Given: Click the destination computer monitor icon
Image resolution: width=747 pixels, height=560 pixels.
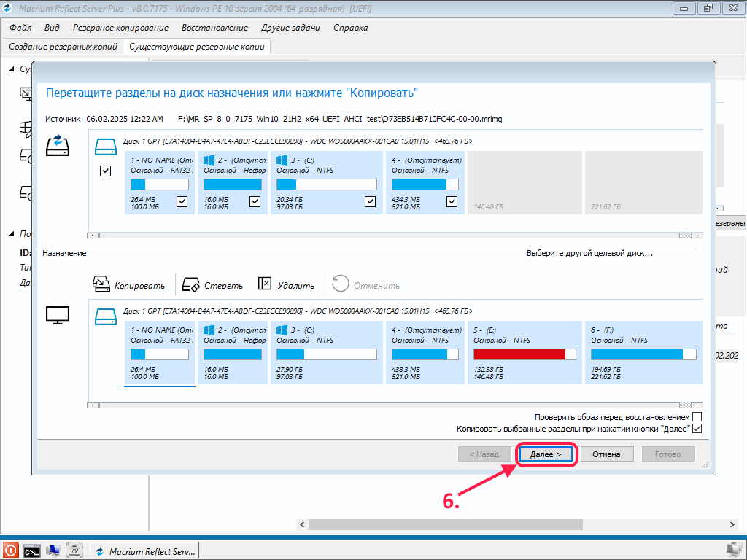Looking at the screenshot, I should [x=57, y=315].
